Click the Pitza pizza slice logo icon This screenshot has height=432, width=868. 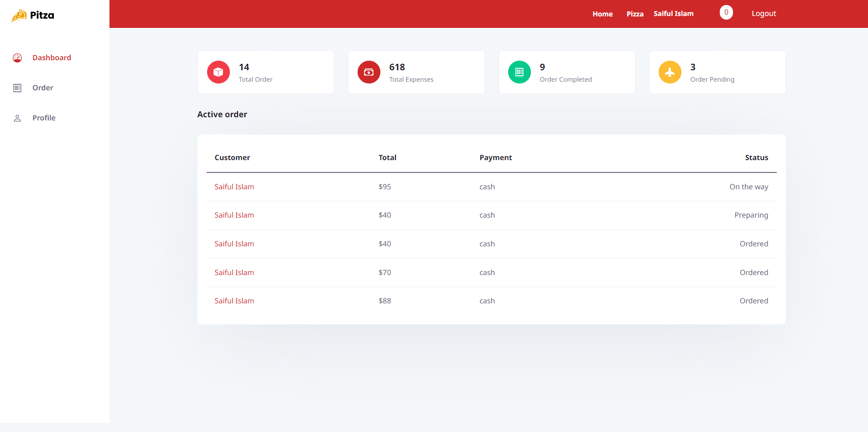19,16
